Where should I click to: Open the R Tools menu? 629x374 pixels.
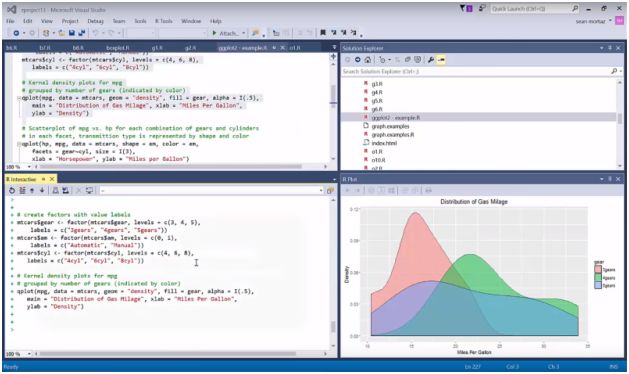pyautogui.click(x=164, y=21)
